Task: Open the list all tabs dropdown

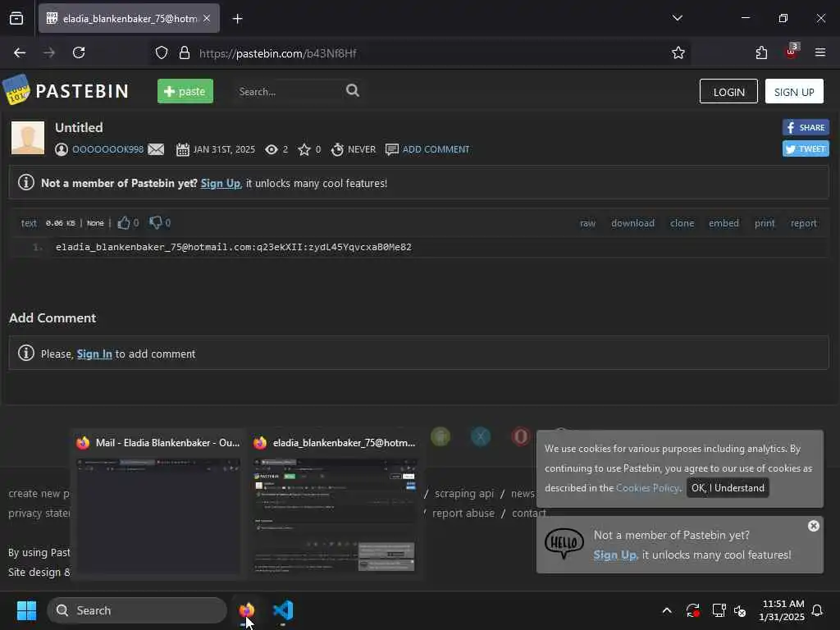Action: (677, 18)
